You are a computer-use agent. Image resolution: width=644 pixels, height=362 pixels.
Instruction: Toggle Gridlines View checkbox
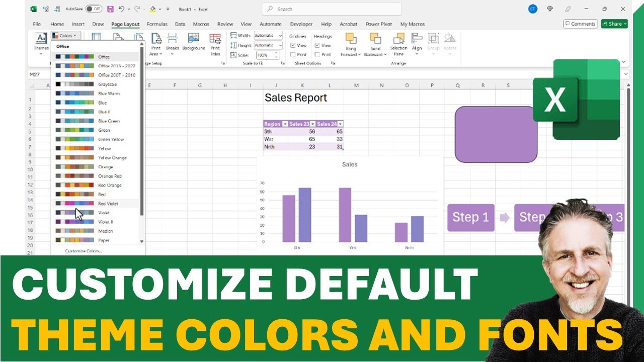pyautogui.click(x=293, y=45)
